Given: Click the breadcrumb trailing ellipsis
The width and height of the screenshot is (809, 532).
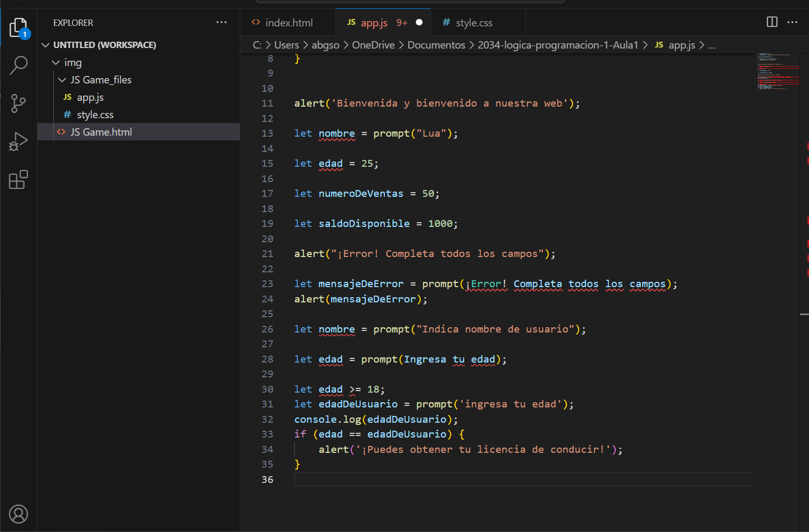Looking at the screenshot, I should pos(712,45).
